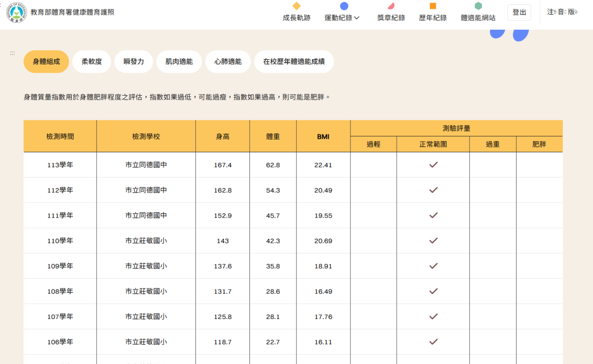Open the 肌肉適能 tab

click(179, 61)
